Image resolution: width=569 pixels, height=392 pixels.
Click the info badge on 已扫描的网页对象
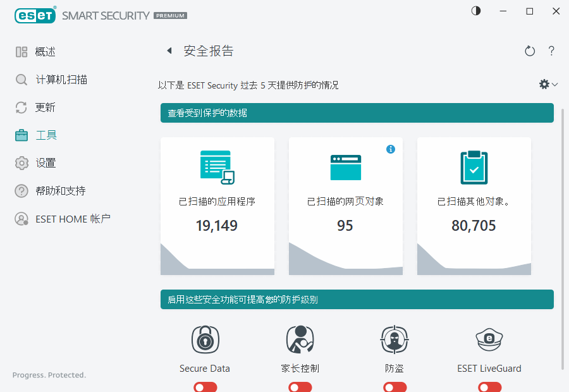(x=391, y=149)
